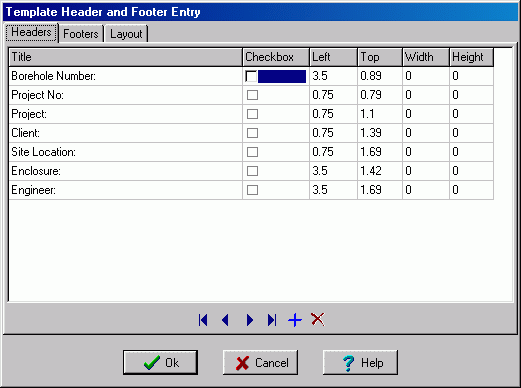Click Top value 1.1 for Project

380,114
